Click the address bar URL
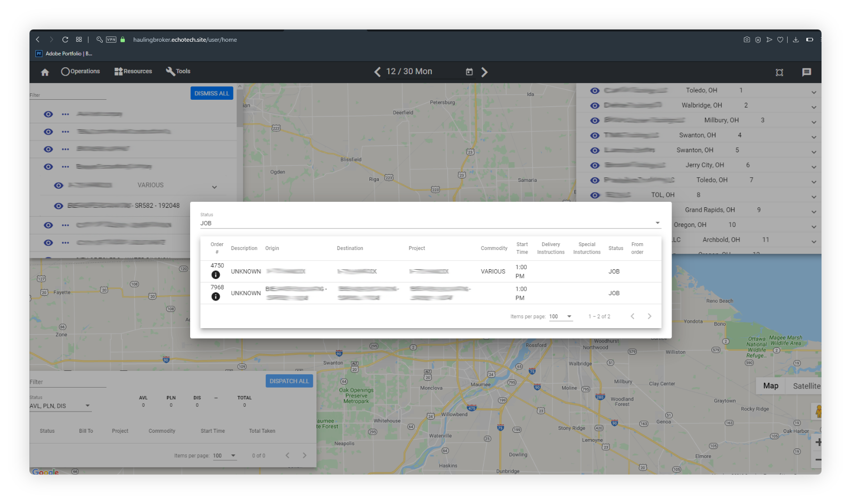The height and width of the screenshot is (504, 851). 185,39
